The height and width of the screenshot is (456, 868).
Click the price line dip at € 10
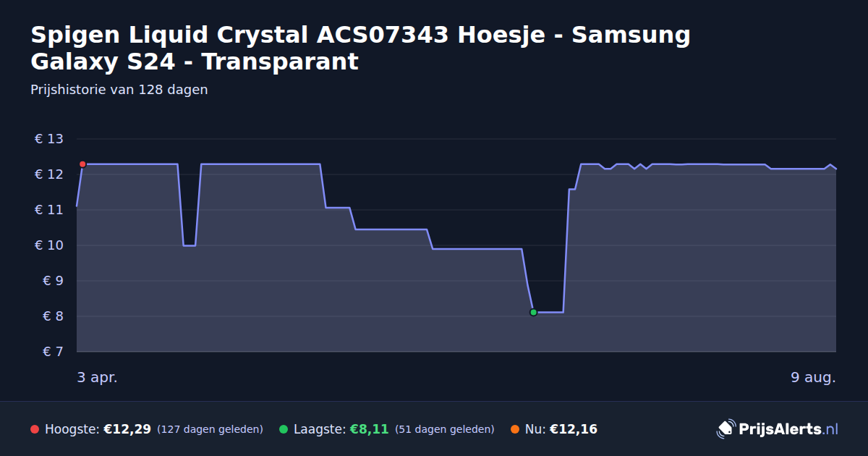(x=189, y=245)
